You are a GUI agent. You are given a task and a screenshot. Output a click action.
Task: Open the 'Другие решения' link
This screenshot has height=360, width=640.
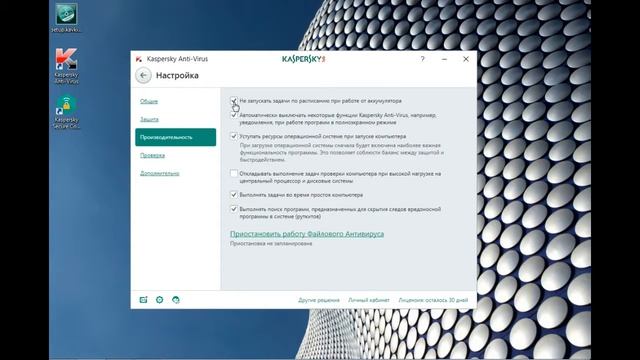pyautogui.click(x=319, y=300)
